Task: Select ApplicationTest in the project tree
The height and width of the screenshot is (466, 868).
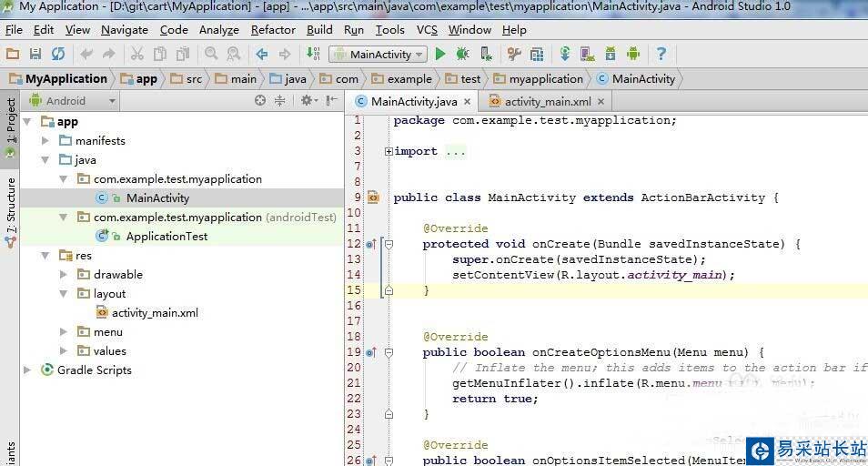Action: coord(167,237)
